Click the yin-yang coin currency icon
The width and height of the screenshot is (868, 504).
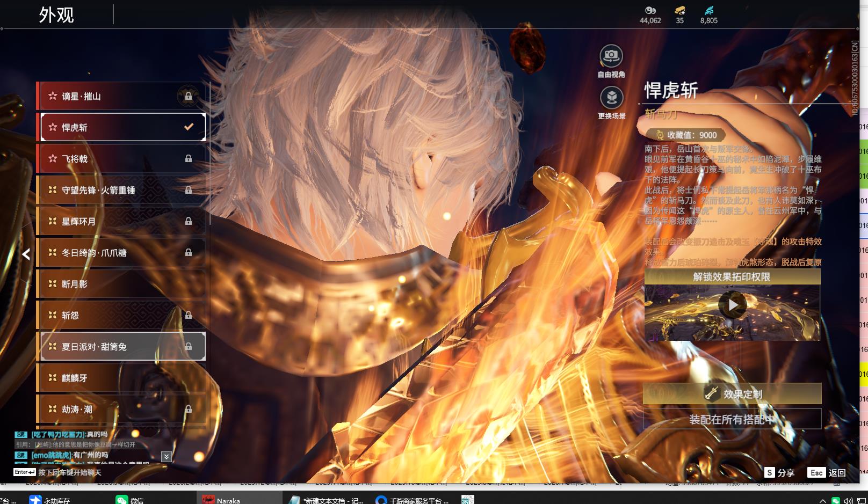click(x=650, y=10)
